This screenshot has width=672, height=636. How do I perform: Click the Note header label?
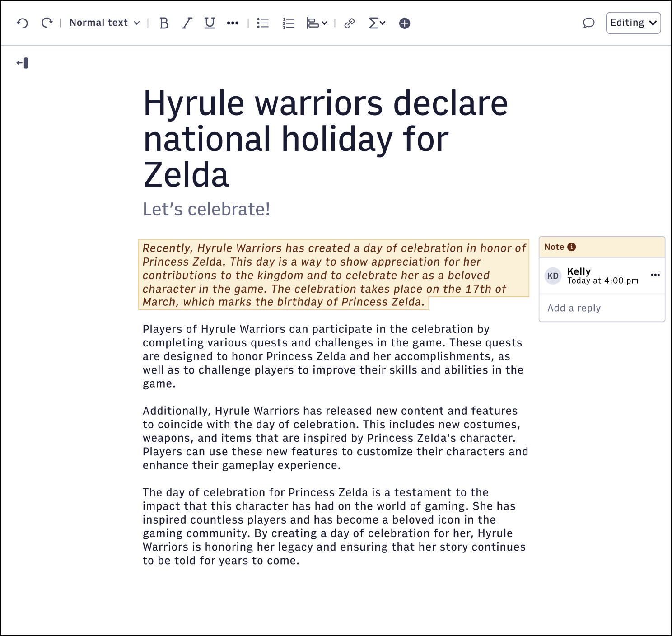pos(554,247)
